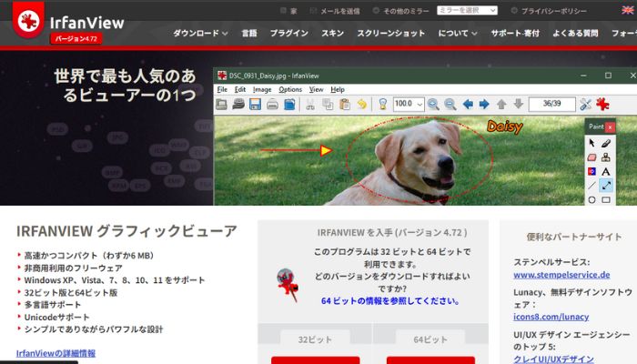Select the Paint brush tool

point(606,143)
